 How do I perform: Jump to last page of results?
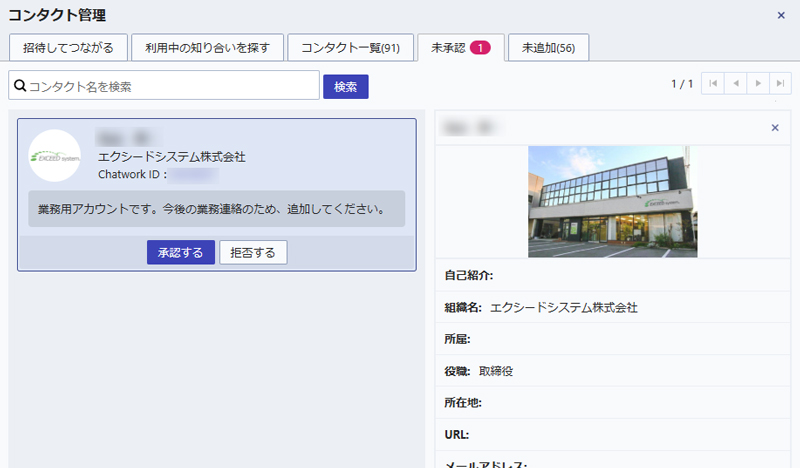[x=780, y=83]
